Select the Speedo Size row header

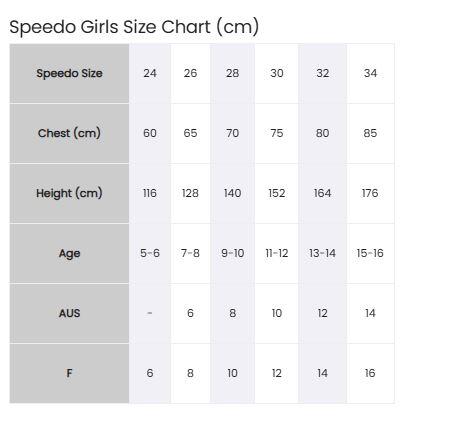[x=69, y=73]
